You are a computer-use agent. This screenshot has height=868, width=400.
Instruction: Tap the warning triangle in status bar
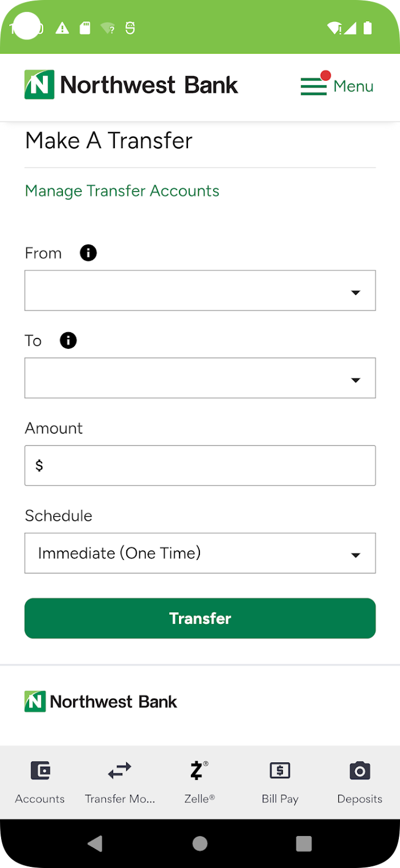[x=62, y=27]
